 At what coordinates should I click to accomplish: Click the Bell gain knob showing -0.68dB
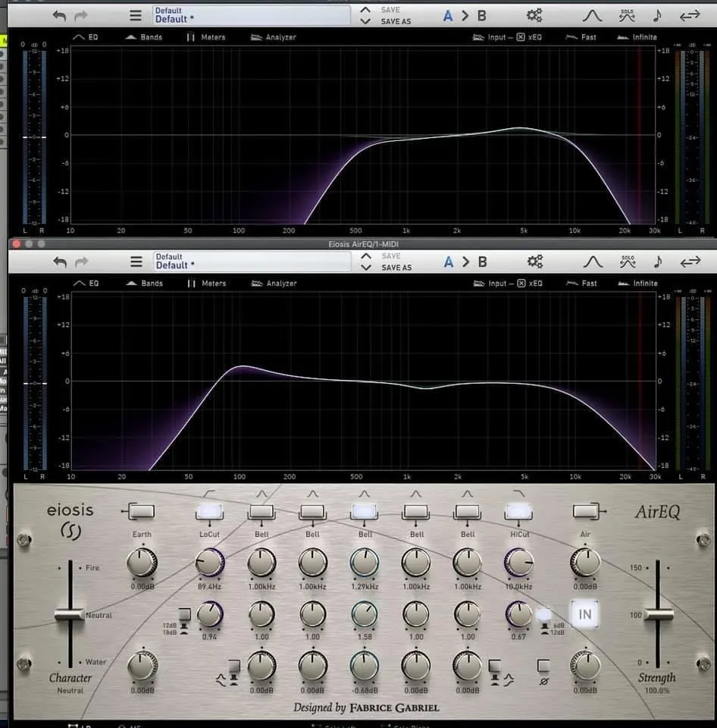pos(365,667)
